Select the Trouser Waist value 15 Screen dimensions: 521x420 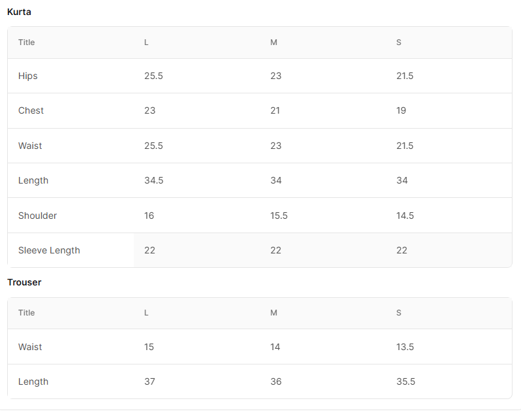click(149, 347)
